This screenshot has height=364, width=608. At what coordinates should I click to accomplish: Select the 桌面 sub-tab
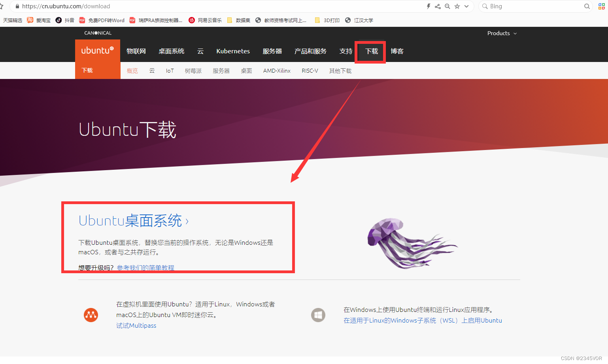click(x=247, y=71)
